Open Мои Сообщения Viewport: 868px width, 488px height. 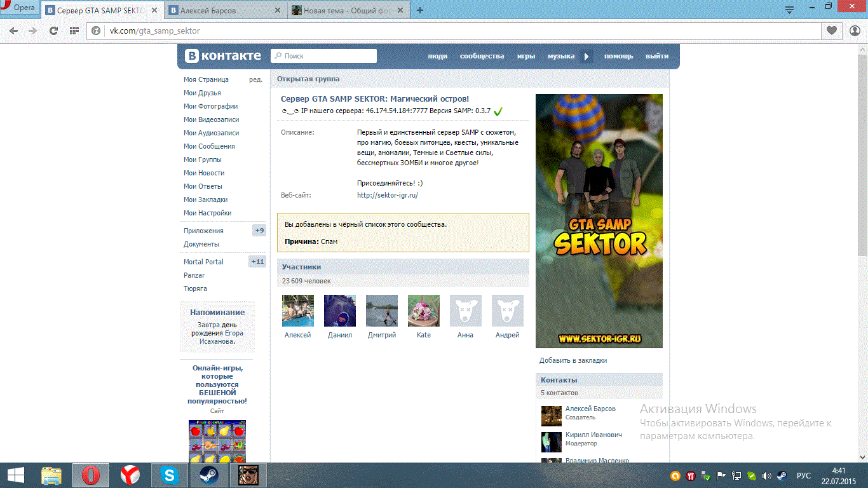coord(209,146)
